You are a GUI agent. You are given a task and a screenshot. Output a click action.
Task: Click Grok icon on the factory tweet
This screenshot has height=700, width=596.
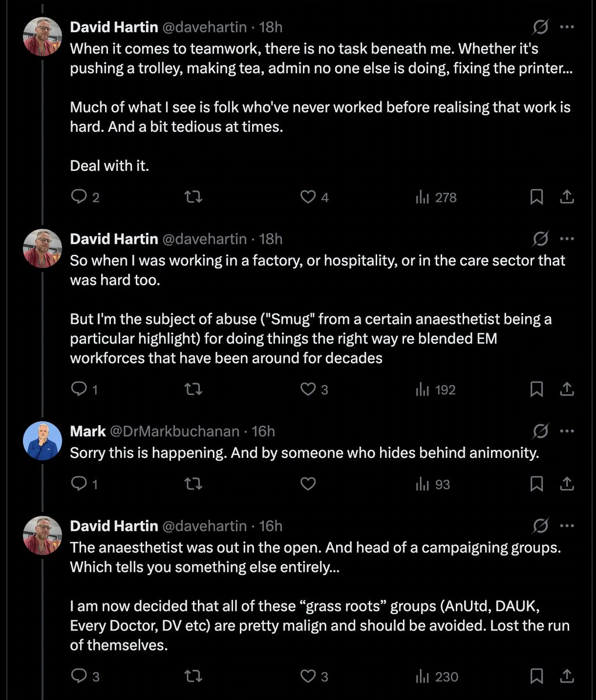click(541, 239)
